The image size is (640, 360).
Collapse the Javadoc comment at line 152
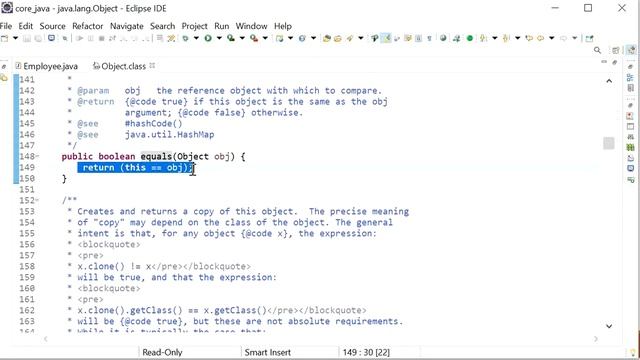click(37, 200)
